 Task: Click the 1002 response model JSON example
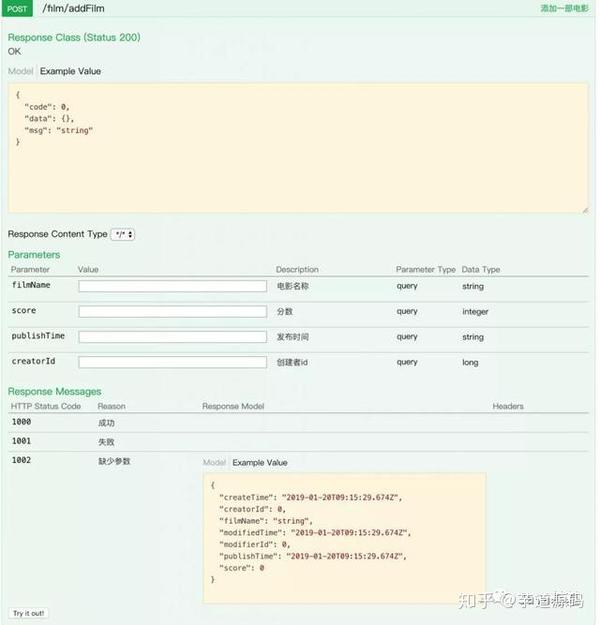click(x=344, y=538)
